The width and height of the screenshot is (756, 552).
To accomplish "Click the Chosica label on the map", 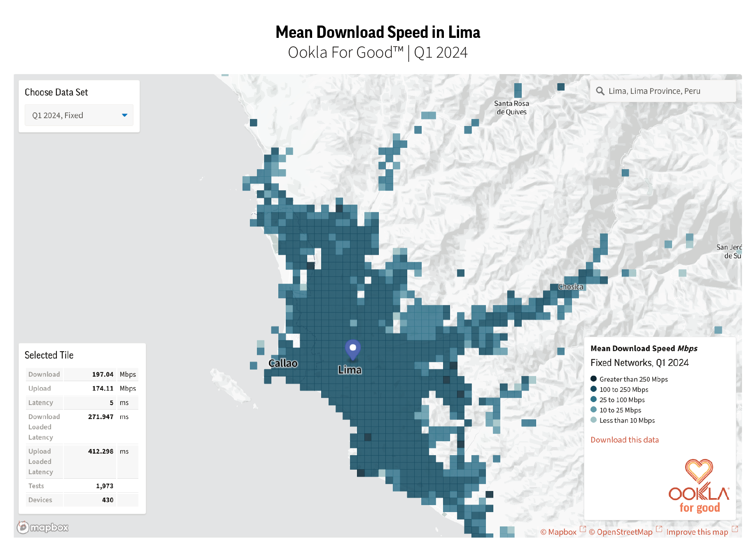I will pyautogui.click(x=570, y=287).
